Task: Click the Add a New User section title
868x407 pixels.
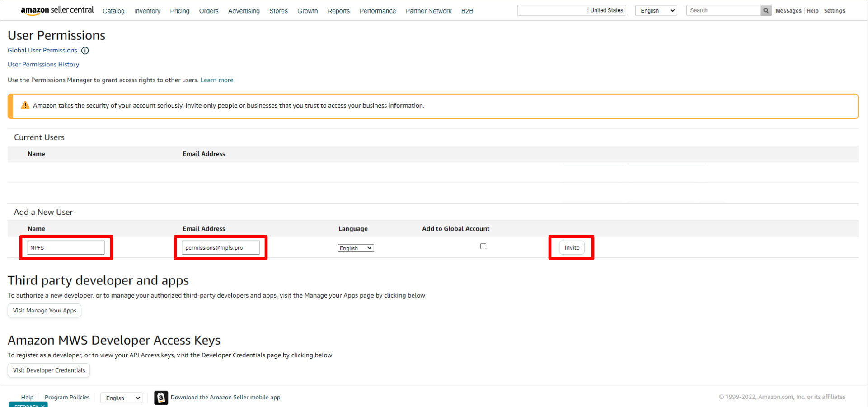Action: 43,212
